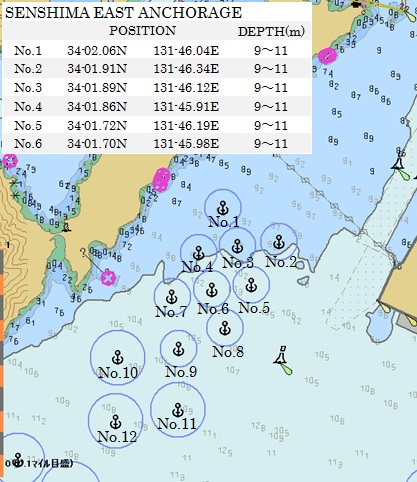Image resolution: width=417 pixels, height=482 pixels.
Task: Select the No.10 anchorage anchor icon
Action: click(117, 357)
